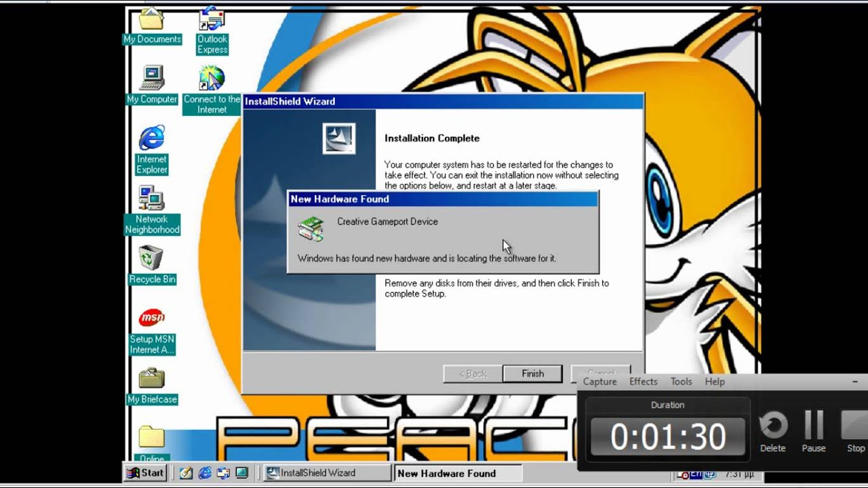Open the Capture menu in recorder
The width and height of the screenshot is (868, 488).
tap(600, 382)
